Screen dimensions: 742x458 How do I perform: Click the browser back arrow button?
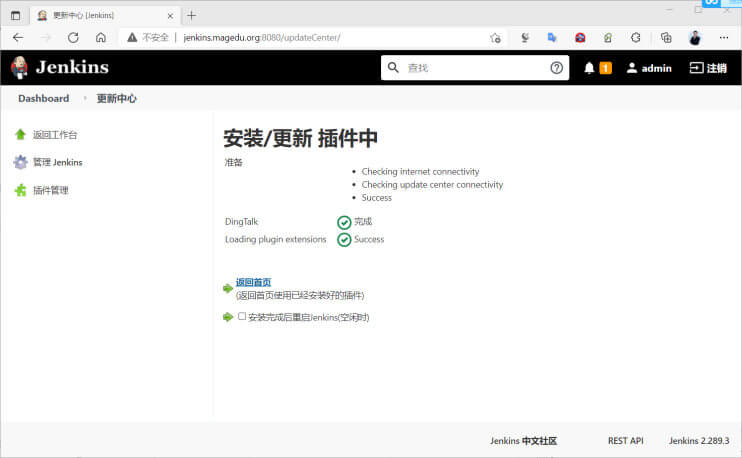point(18,37)
